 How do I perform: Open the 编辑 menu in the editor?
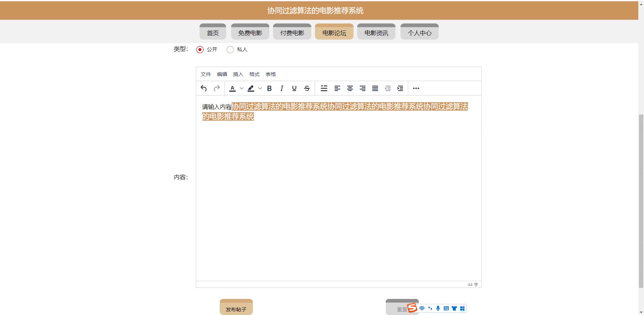tap(222, 74)
